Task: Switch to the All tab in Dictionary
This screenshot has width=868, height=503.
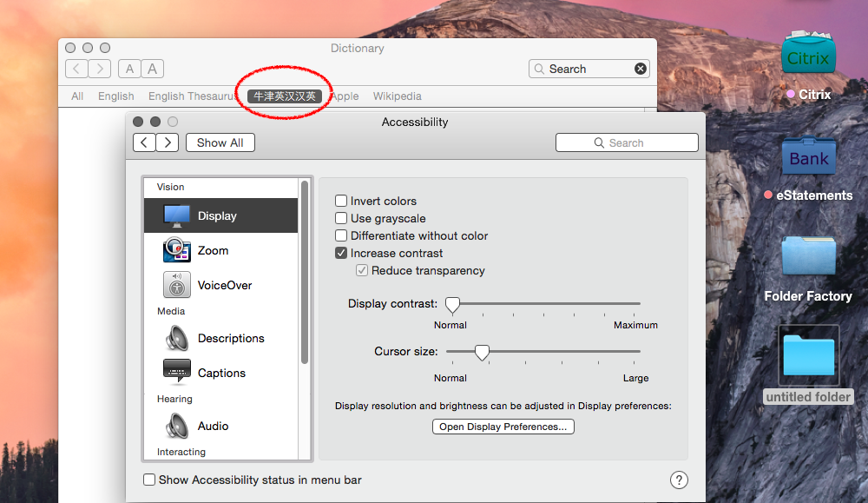Action: [x=77, y=96]
